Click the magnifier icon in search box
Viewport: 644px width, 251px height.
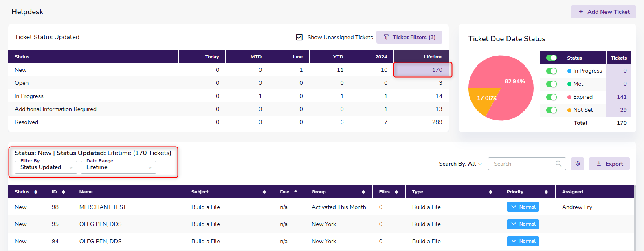point(558,164)
